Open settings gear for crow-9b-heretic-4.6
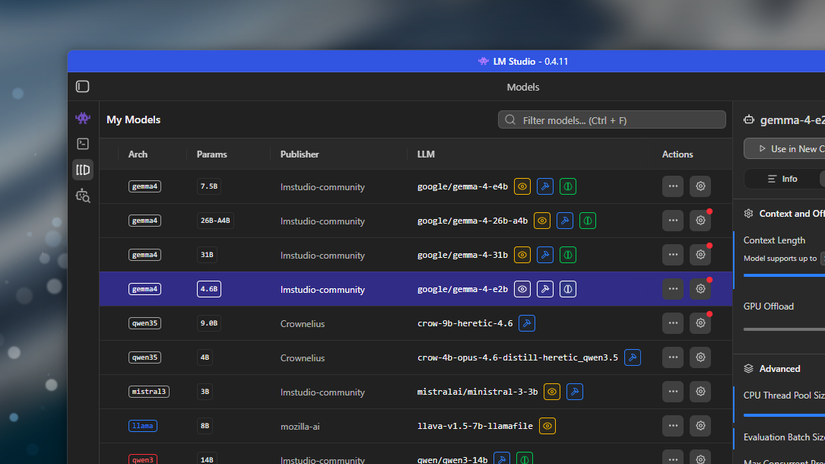Image resolution: width=825 pixels, height=464 pixels. [x=700, y=323]
